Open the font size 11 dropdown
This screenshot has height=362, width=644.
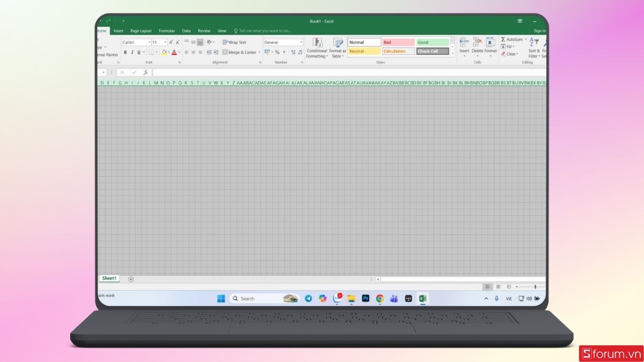[164, 42]
